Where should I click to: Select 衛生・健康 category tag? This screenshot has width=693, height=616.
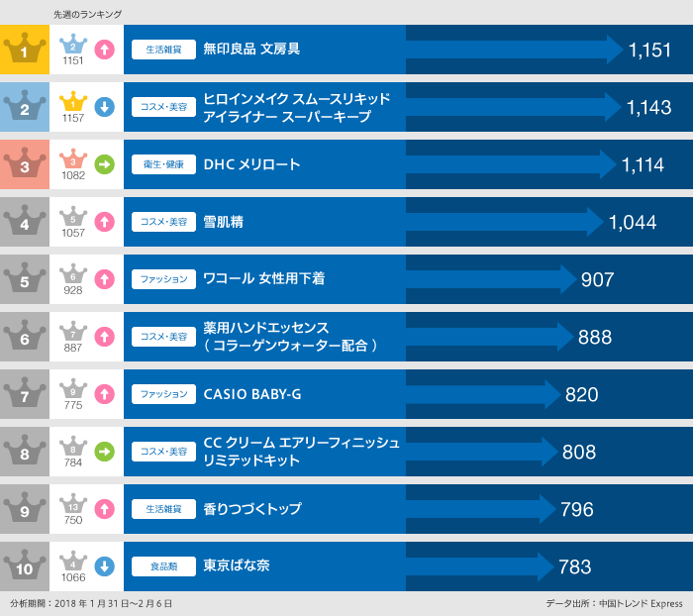pyautogui.click(x=164, y=164)
